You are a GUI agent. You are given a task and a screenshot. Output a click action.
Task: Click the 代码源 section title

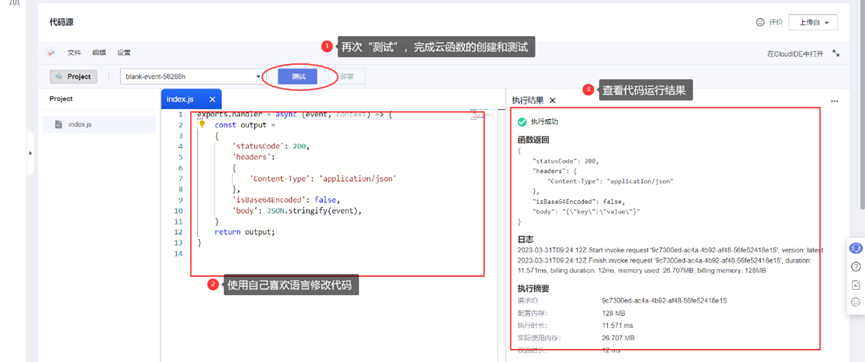pos(61,22)
